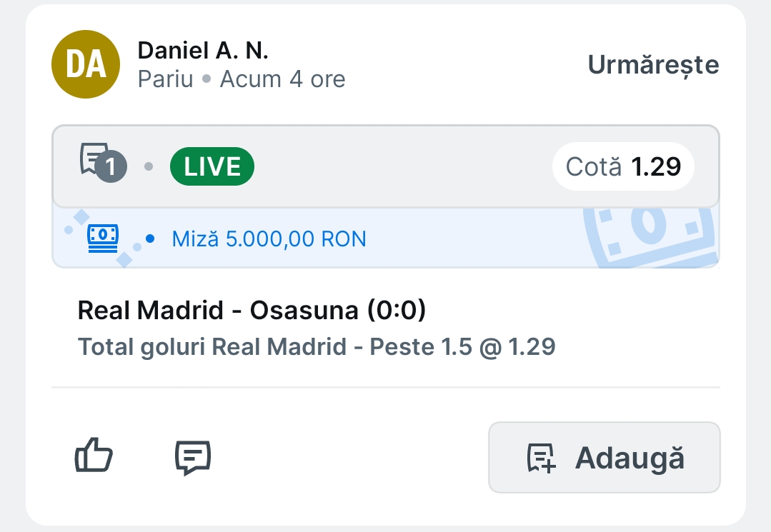Click the Pariu post type label

pos(165,79)
